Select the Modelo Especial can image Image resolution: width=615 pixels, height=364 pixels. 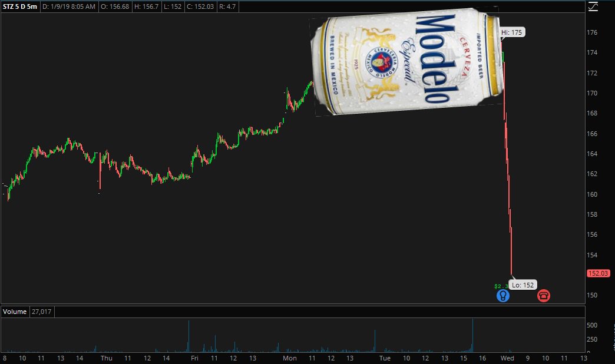406,62
